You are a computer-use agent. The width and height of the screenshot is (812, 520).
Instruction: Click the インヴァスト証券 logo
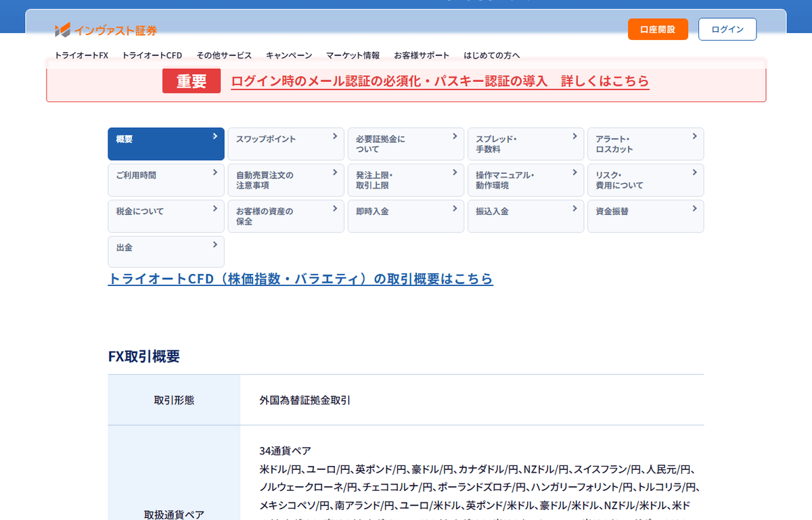click(x=106, y=30)
